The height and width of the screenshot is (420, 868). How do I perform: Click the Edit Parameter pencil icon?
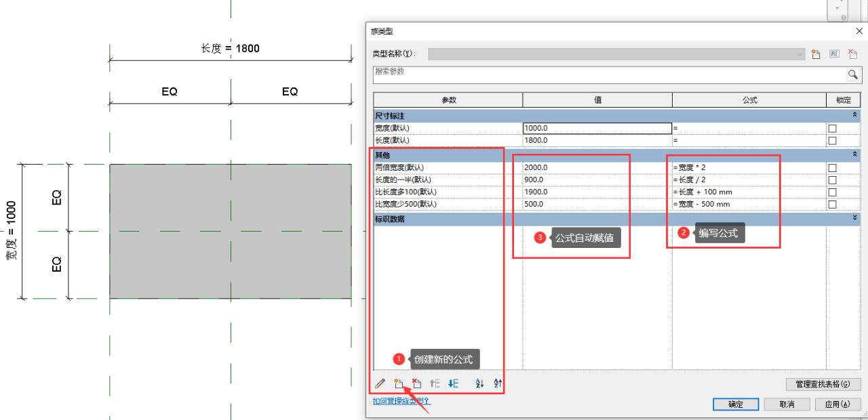[380, 384]
